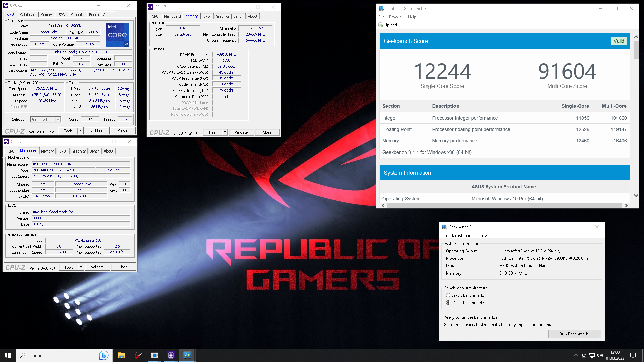This screenshot has height=362, width=644.
Task: Open the notification center icon
Action: 633,355
